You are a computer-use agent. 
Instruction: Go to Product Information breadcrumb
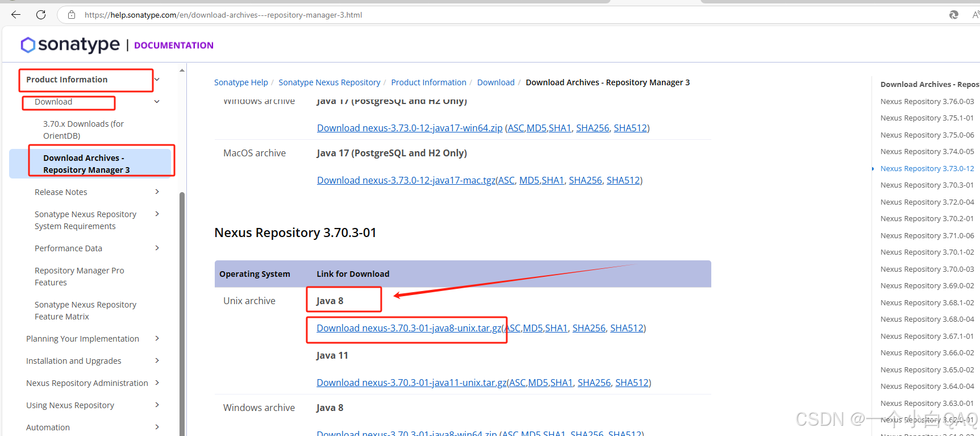pyautogui.click(x=428, y=82)
